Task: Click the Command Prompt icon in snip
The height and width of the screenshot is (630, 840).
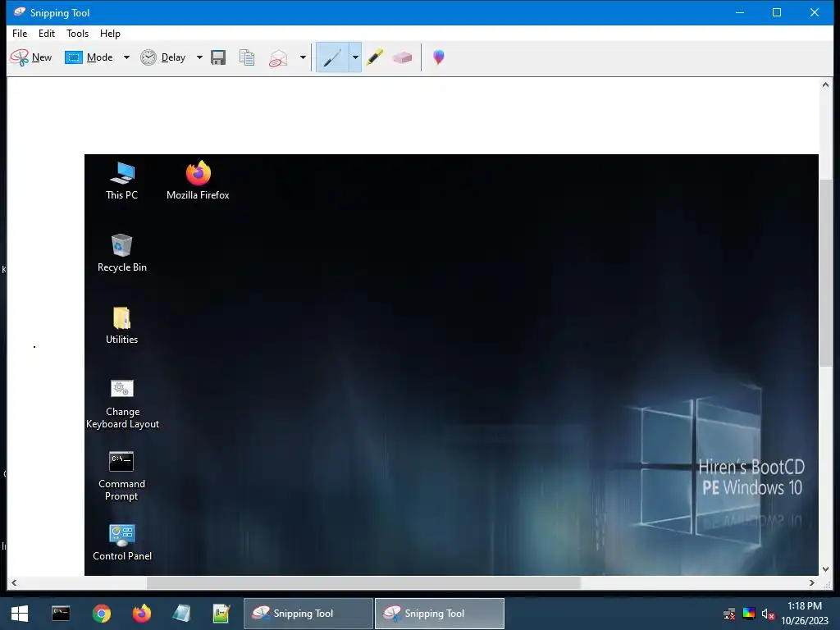Action: [x=121, y=477]
